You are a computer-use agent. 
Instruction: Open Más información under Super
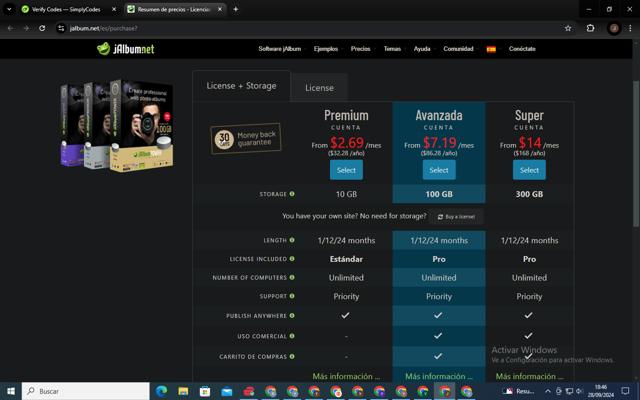point(529,376)
